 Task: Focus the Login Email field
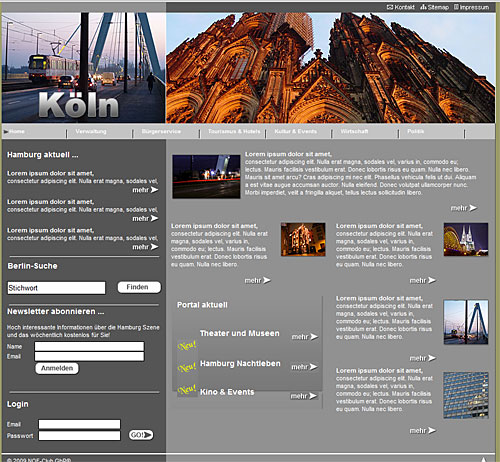pos(79,424)
